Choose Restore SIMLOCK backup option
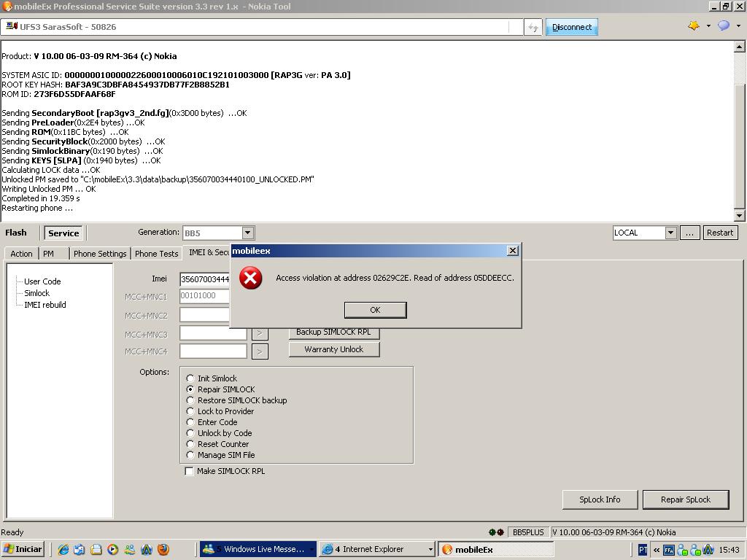 (190, 400)
